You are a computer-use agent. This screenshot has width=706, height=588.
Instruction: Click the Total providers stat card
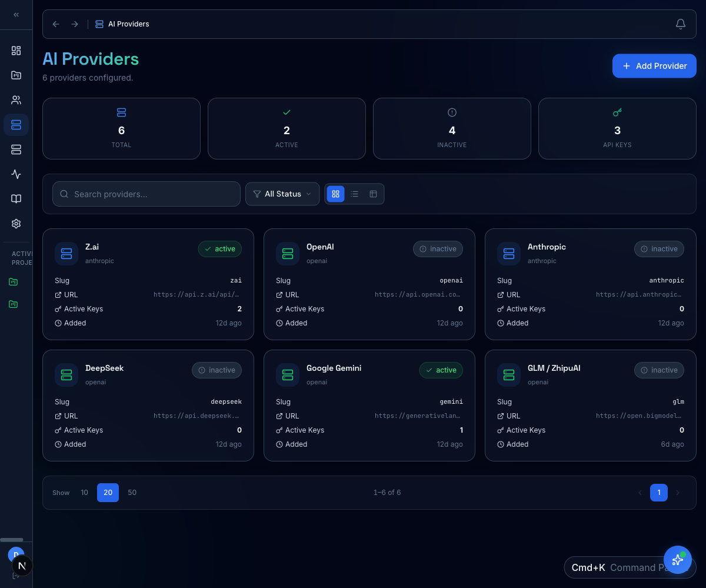click(121, 128)
